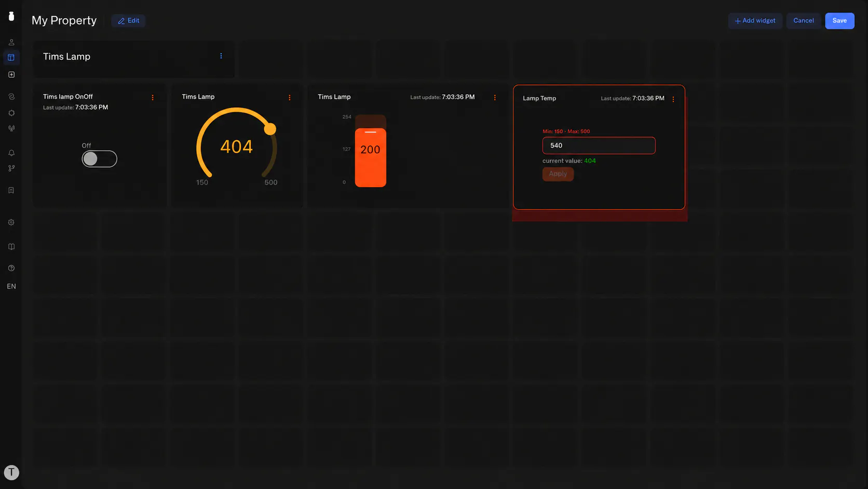This screenshot has width=868, height=489.
Task: Click the Tims lamp OnOff widget title
Action: pyautogui.click(x=68, y=97)
